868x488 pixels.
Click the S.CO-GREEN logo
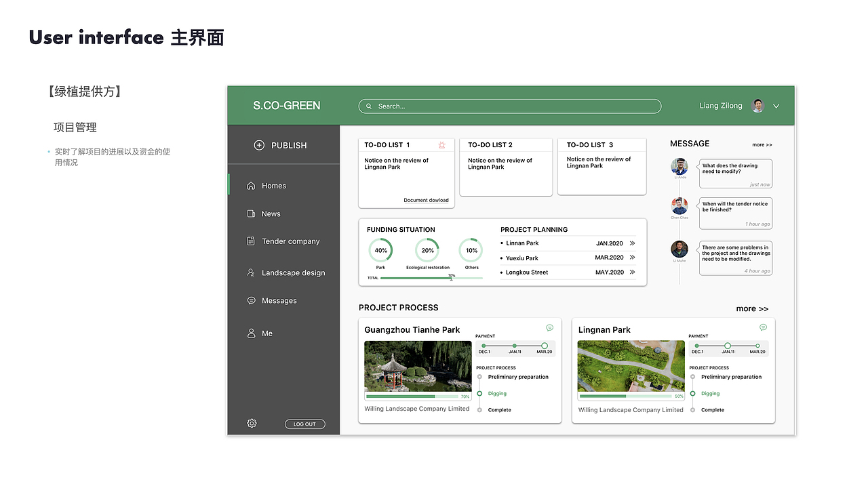tap(287, 106)
